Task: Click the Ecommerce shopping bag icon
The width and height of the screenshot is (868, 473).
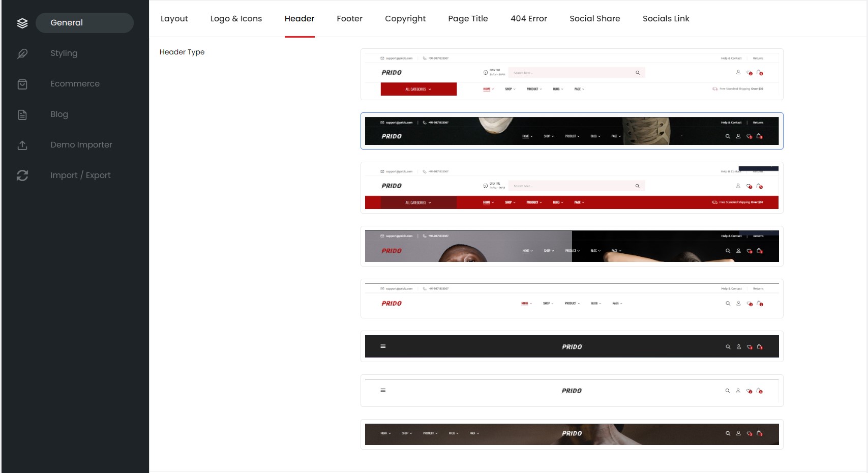Action: tap(22, 84)
